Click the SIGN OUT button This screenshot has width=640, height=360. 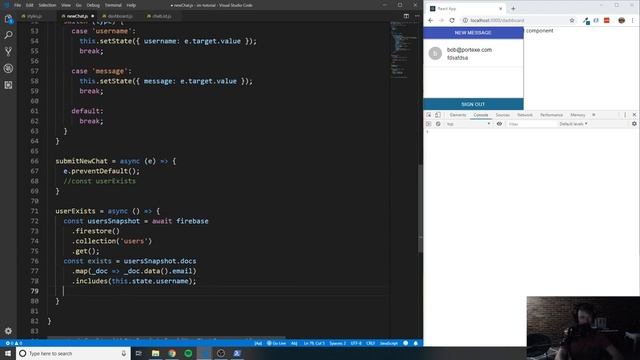(x=473, y=104)
